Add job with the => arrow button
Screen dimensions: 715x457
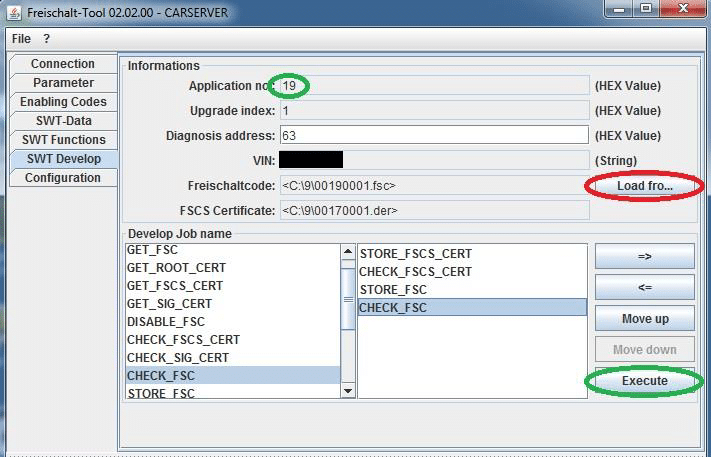[x=644, y=256]
